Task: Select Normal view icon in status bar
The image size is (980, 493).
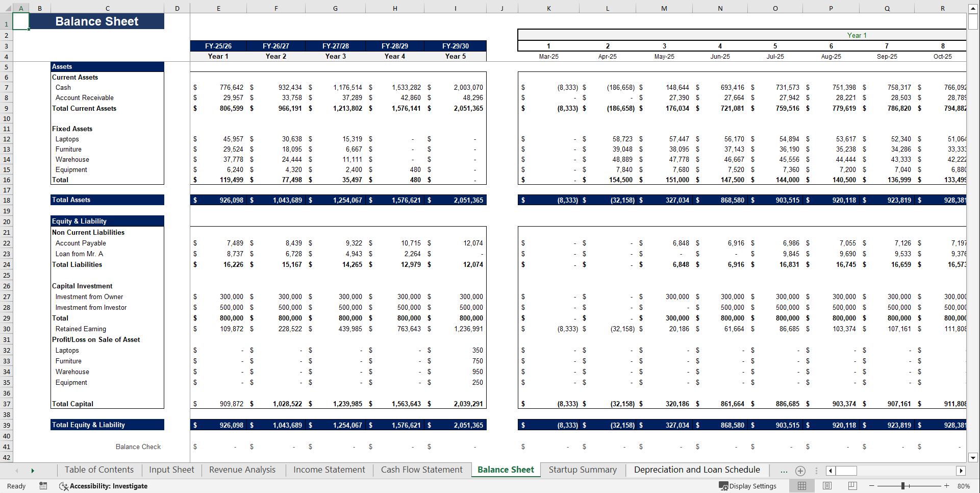Action: (x=801, y=486)
